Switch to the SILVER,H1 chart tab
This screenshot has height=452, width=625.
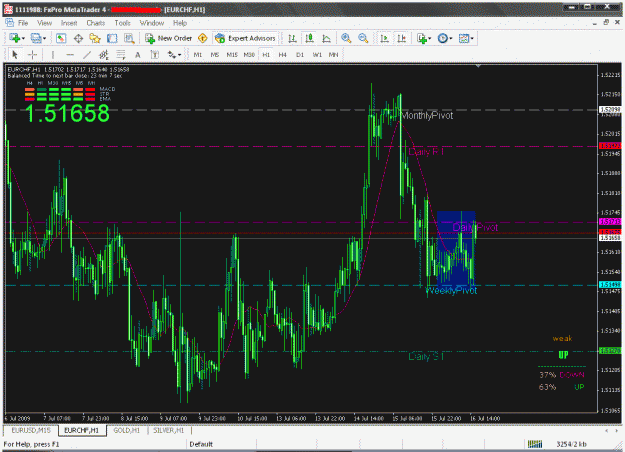click(168, 430)
